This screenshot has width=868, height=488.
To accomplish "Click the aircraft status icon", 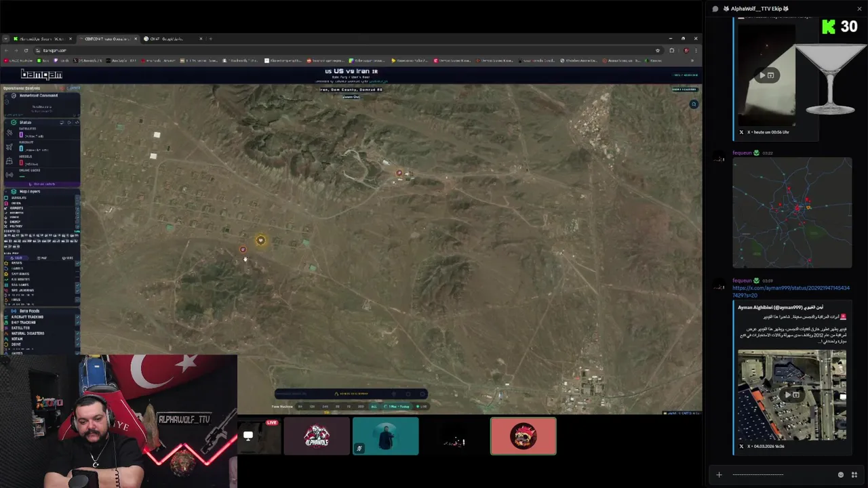I will click(9, 147).
